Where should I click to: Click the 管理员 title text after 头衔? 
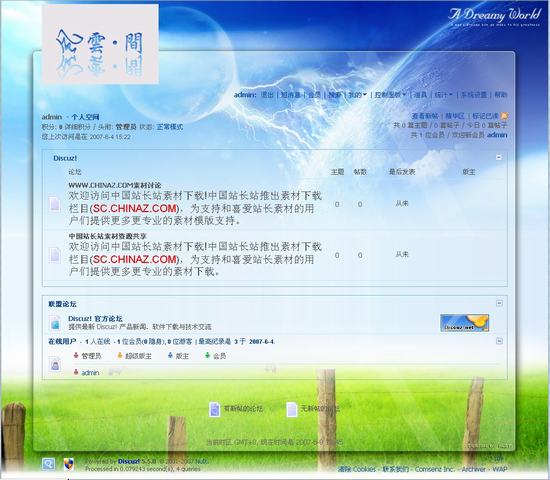(126, 127)
